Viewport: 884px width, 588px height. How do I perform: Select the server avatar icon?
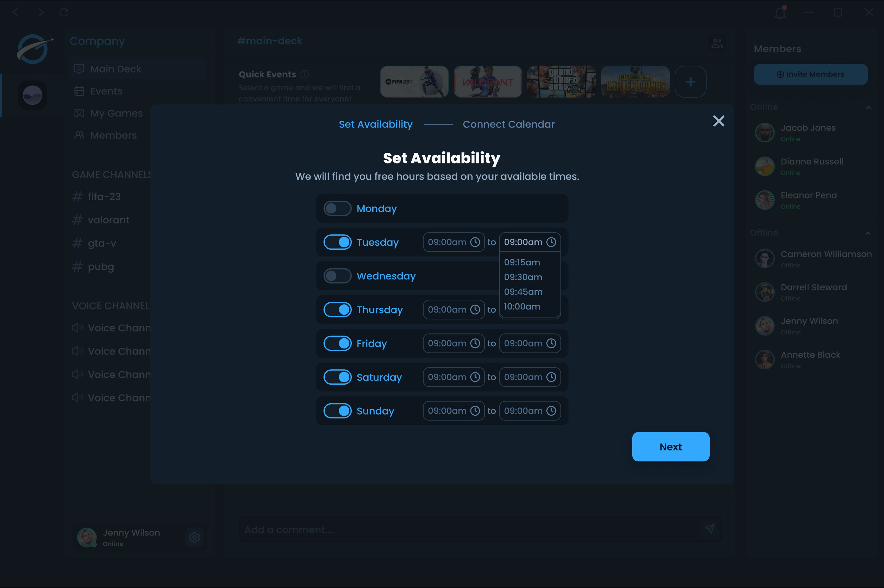point(33,95)
